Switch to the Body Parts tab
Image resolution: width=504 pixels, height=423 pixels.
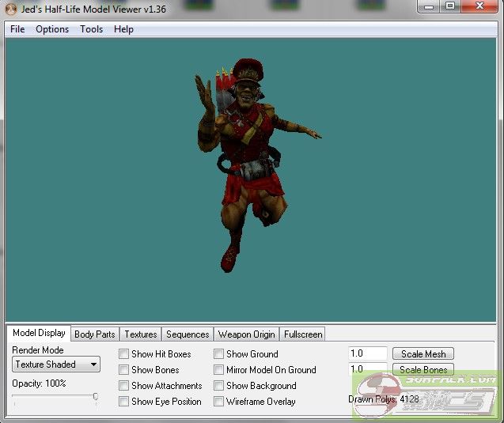(x=94, y=334)
